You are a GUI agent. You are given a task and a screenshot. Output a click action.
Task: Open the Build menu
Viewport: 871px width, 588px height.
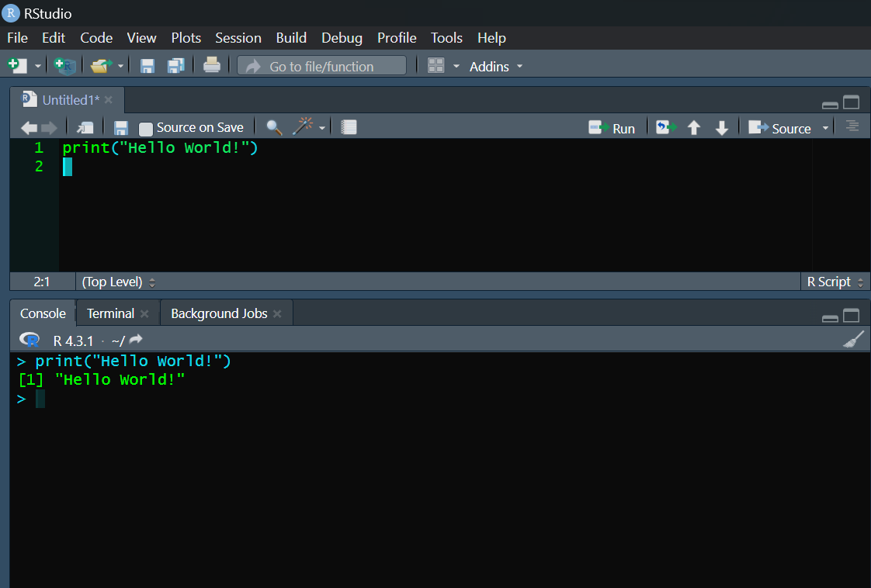pos(291,38)
